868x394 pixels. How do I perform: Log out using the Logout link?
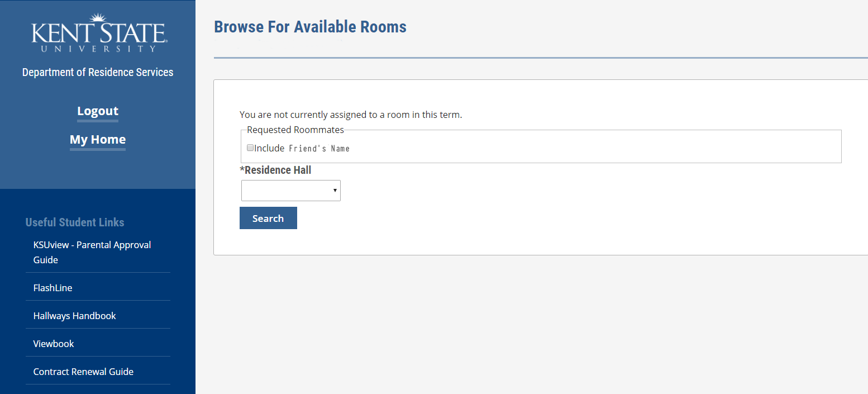tap(98, 111)
